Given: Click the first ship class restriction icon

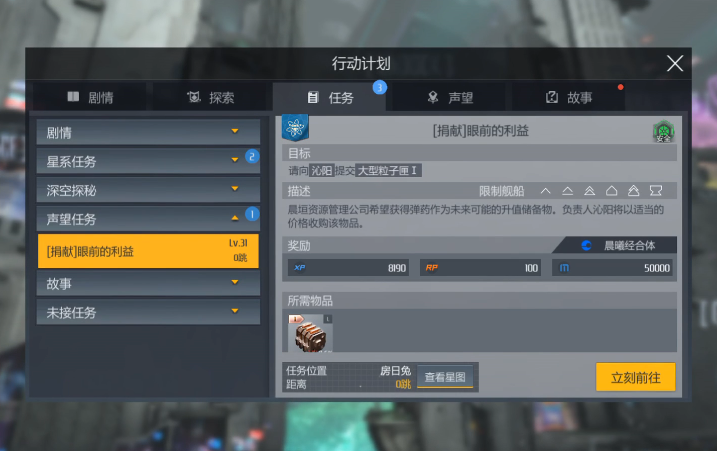Looking at the screenshot, I should point(546,191).
